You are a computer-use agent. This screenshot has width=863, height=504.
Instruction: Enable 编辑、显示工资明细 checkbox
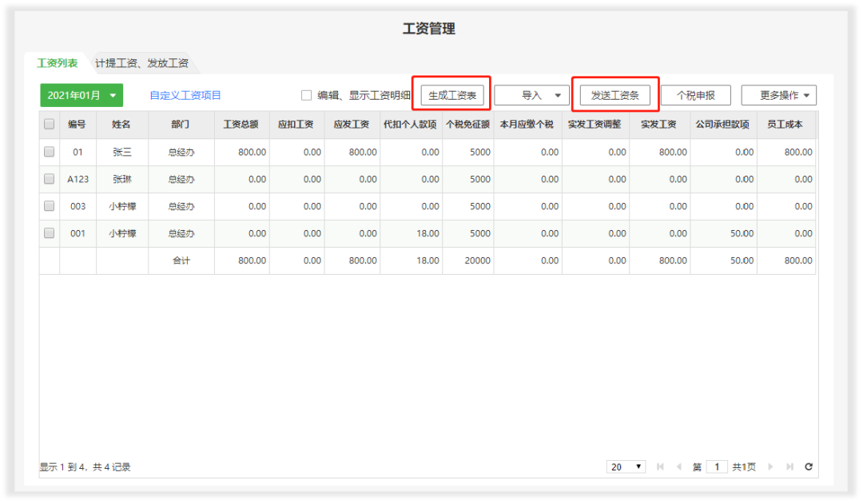[307, 95]
